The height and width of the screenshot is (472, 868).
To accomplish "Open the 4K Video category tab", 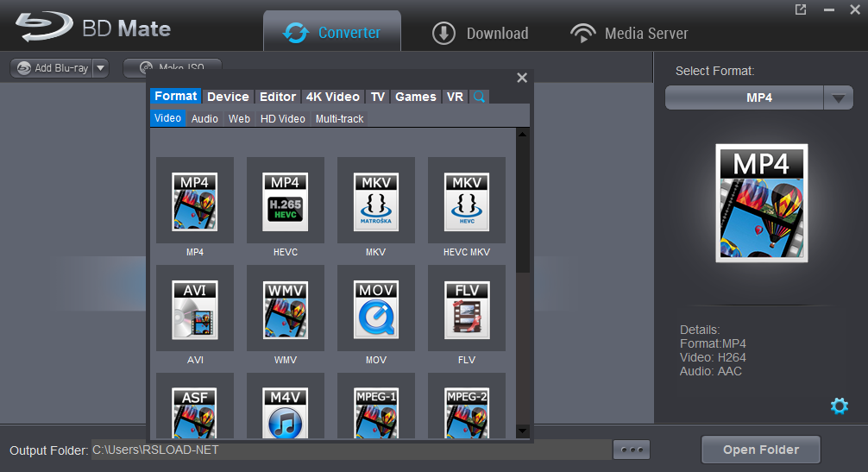I will tap(333, 97).
